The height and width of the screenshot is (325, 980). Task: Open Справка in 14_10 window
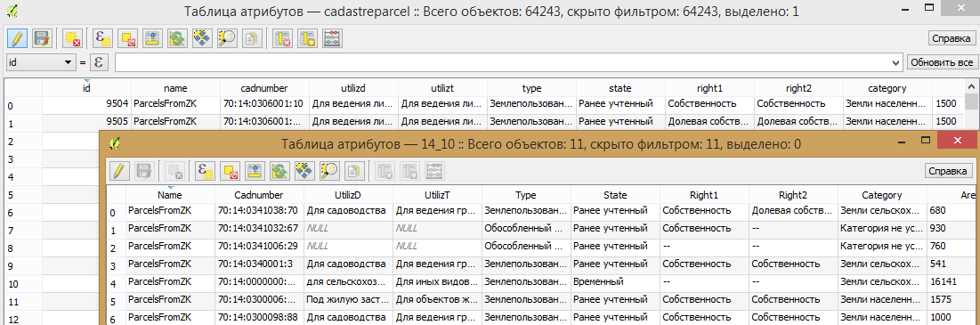point(948,171)
